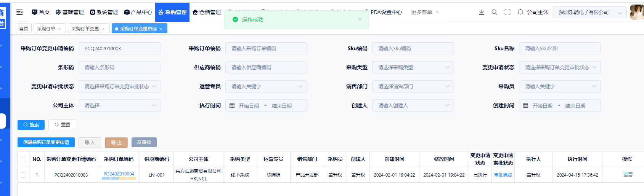
Task: Click 执行时间 start date field
Action: (x=249, y=105)
